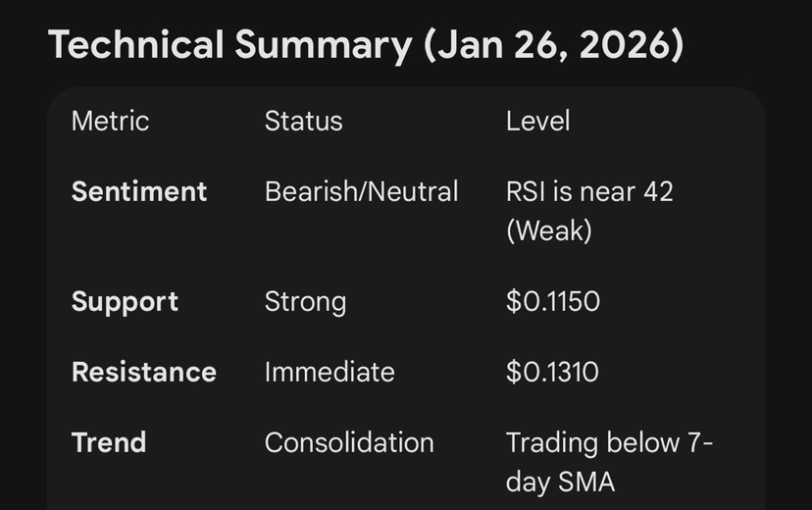This screenshot has height=510, width=812.
Task: Click the (Weak) label under RSI
Action: coord(548,230)
